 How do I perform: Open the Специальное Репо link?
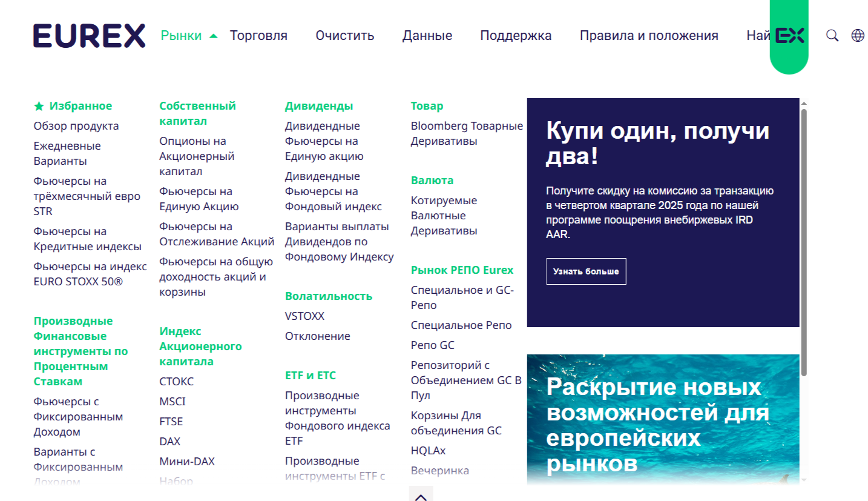[x=461, y=325]
